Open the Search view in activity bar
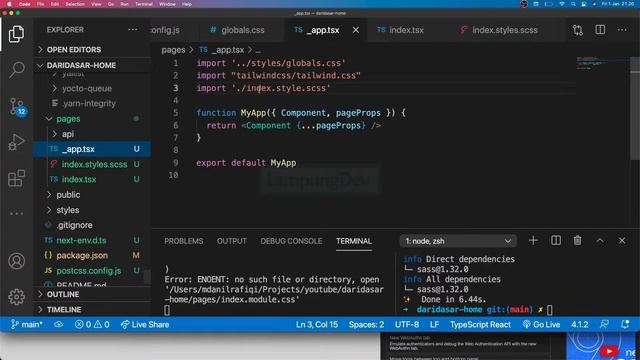 tap(16, 70)
